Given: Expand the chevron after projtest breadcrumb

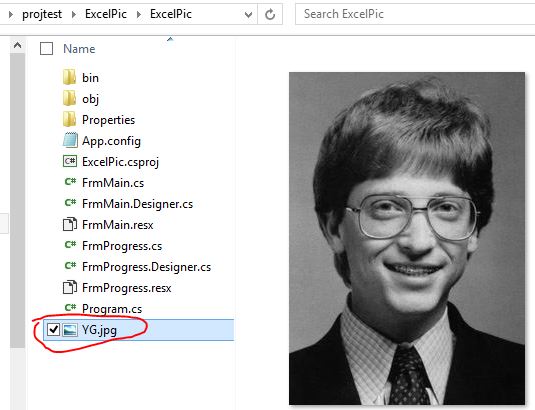Looking at the screenshot, I should [74, 14].
